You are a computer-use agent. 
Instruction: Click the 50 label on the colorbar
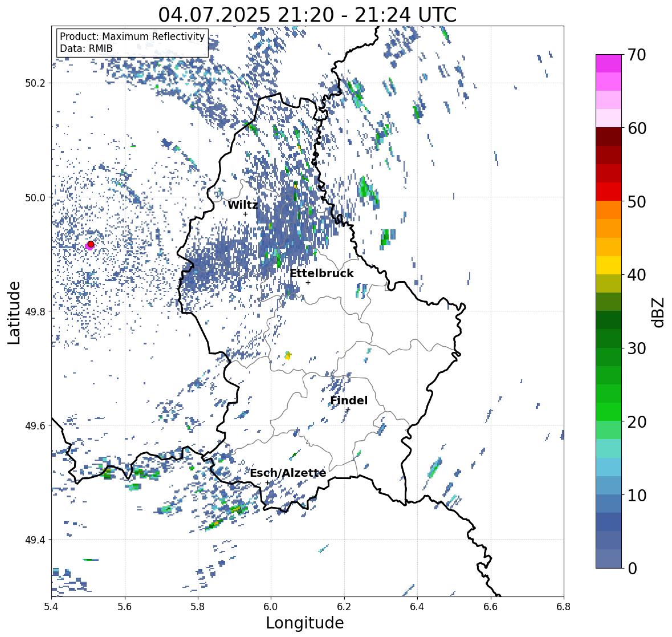(x=636, y=202)
